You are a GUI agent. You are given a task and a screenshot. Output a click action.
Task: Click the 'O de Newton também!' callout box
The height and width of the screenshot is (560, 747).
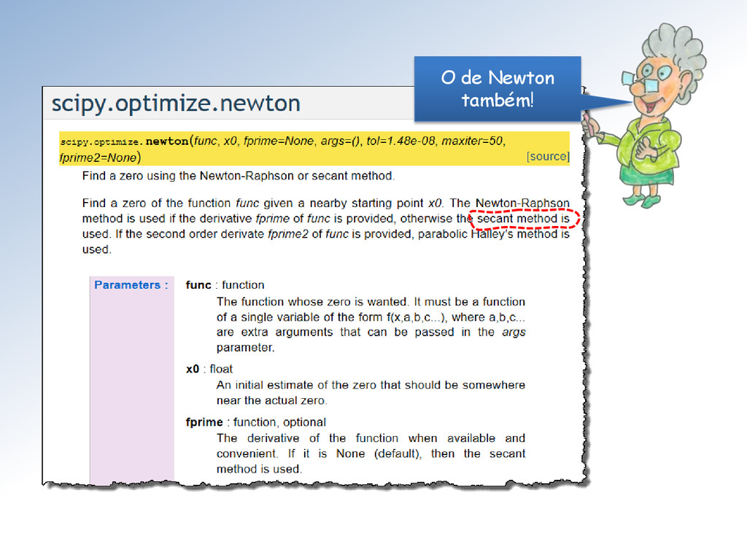(x=498, y=89)
